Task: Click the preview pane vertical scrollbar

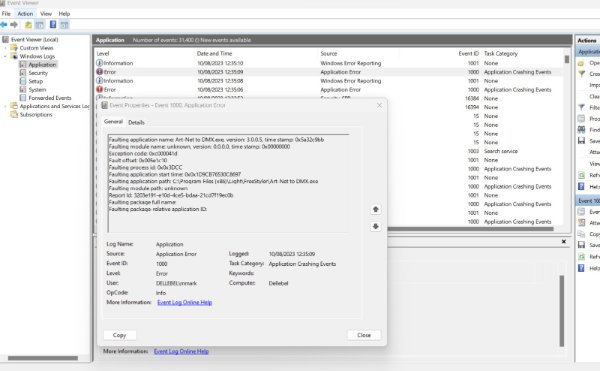Action: click(x=562, y=311)
